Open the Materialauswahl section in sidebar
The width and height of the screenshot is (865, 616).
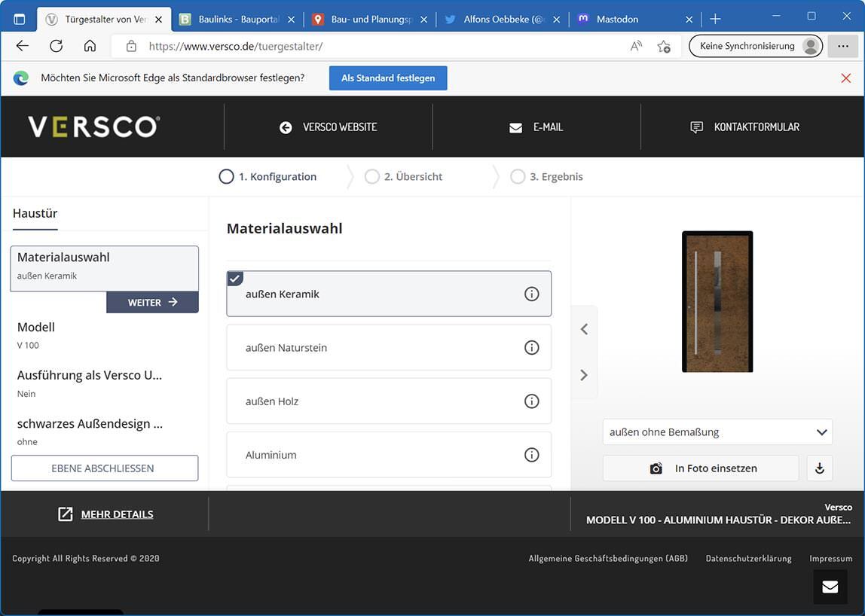pos(104,268)
